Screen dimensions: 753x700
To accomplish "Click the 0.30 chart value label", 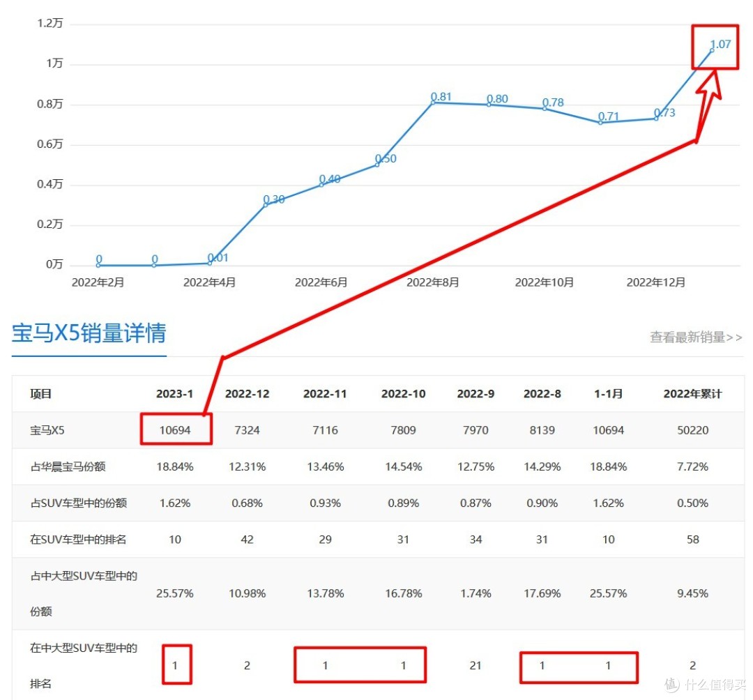I will click(x=274, y=199).
